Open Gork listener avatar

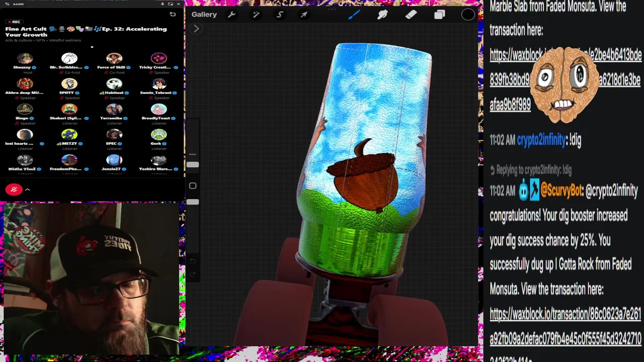[159, 135]
